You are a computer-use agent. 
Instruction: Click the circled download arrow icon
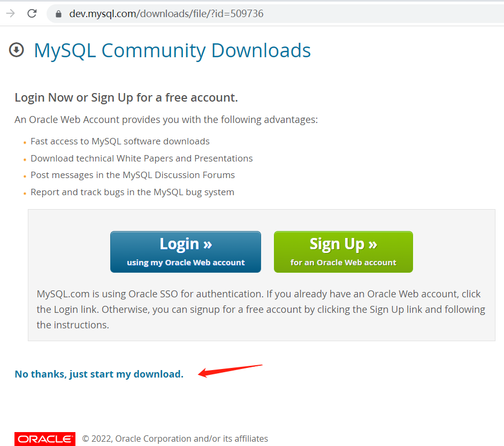(17, 50)
